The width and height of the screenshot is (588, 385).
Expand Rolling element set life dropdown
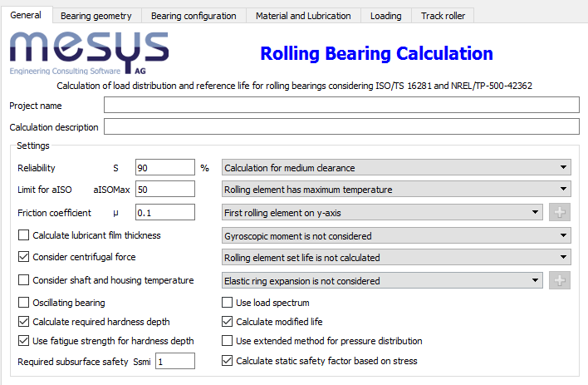click(x=396, y=258)
